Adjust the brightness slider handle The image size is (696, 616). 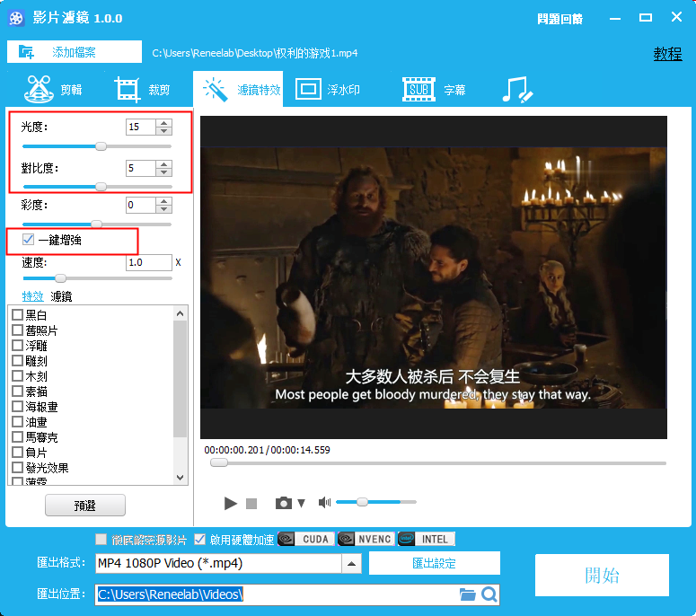pyautogui.click(x=101, y=146)
